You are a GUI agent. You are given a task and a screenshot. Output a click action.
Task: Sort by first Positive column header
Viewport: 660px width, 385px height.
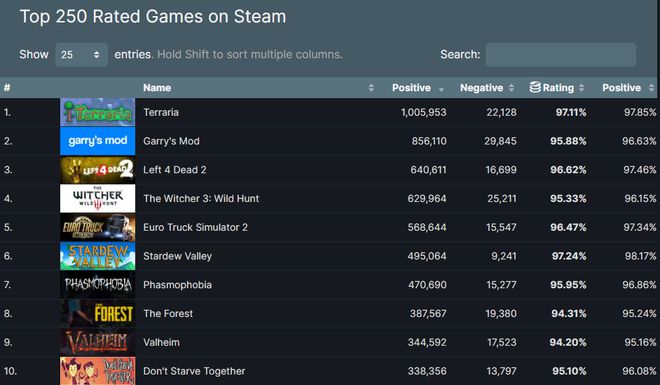point(412,88)
